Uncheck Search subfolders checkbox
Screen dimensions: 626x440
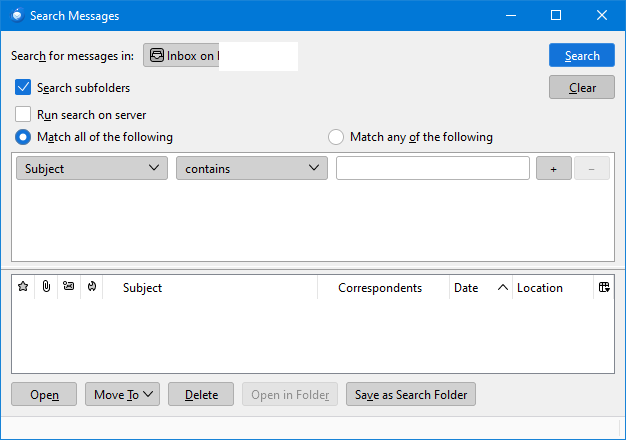24,88
